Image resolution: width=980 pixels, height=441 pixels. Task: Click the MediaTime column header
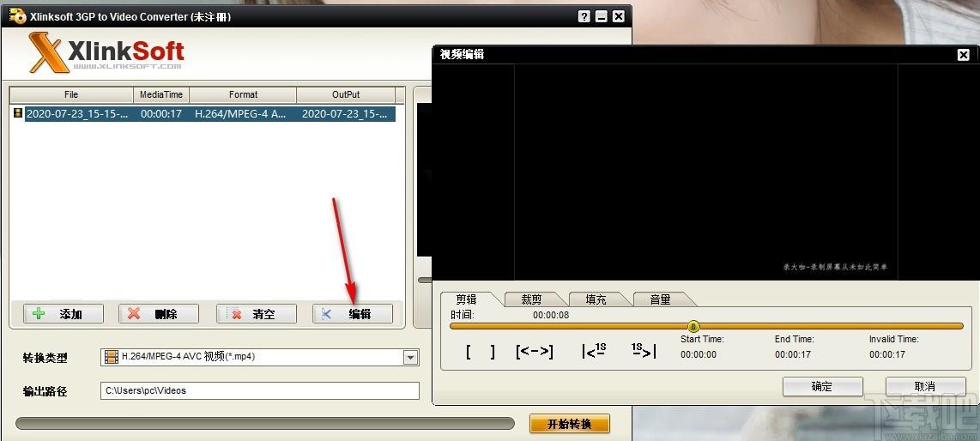[161, 95]
